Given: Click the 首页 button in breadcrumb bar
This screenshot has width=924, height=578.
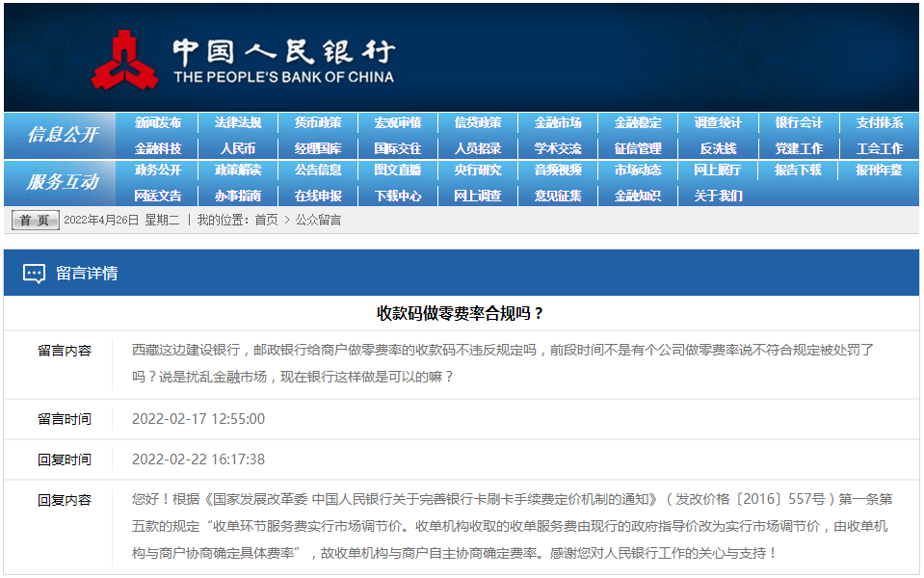Looking at the screenshot, I should pyautogui.click(x=36, y=221).
